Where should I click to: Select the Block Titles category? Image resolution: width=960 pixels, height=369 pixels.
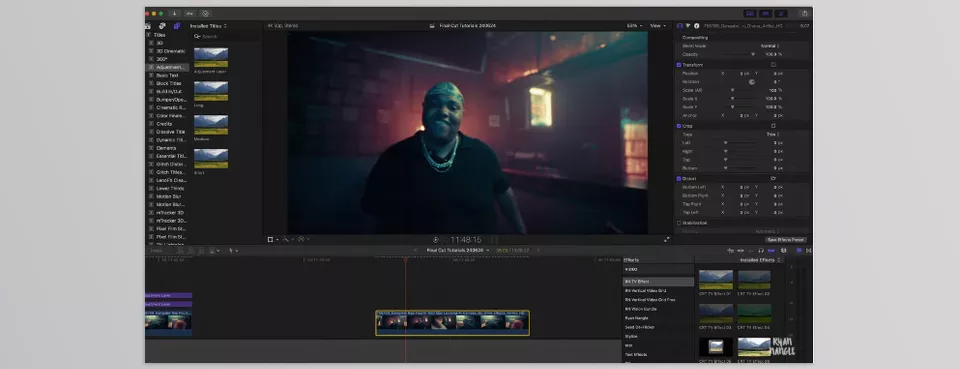tap(168, 83)
